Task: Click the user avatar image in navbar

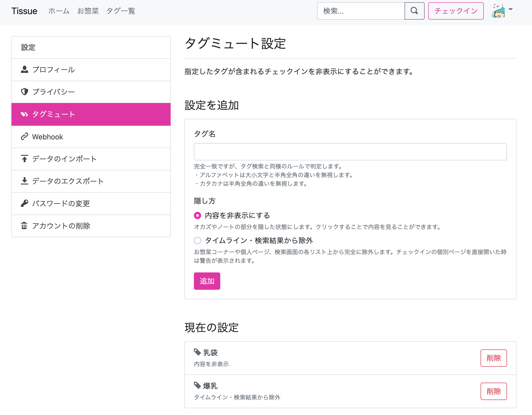Action: pyautogui.click(x=498, y=11)
